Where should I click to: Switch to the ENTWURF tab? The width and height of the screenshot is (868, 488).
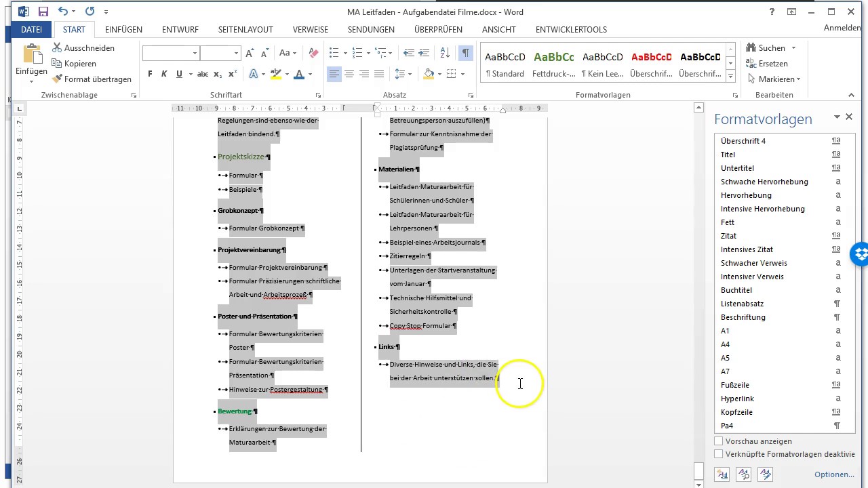pos(180,30)
